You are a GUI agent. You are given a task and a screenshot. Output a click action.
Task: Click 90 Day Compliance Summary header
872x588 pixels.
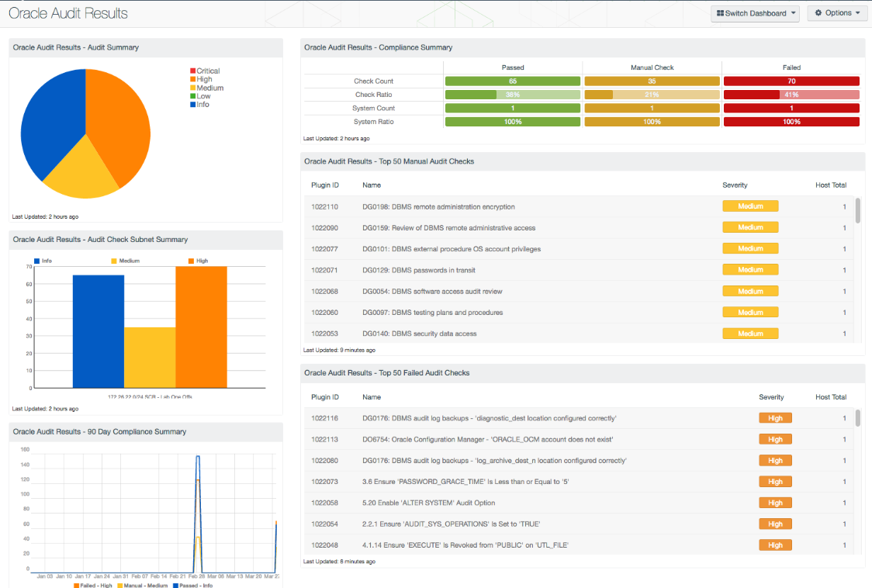(146, 431)
